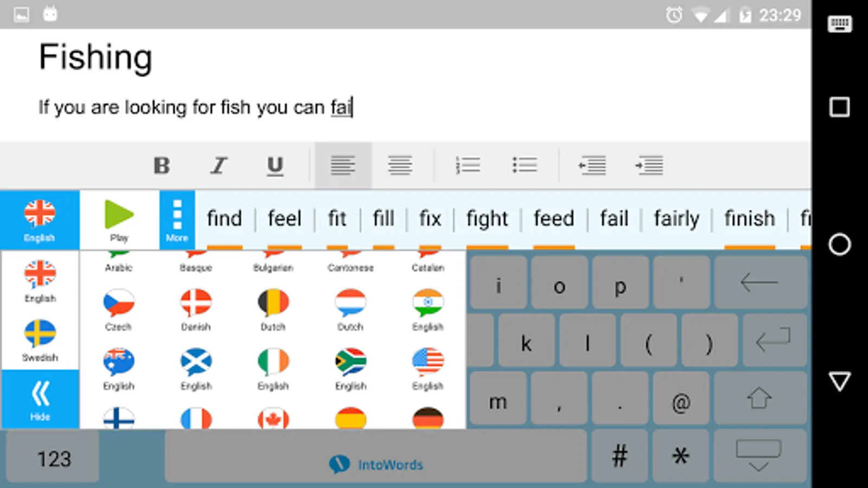Tap the backspace key
This screenshot has height=488, width=868.
coord(761,282)
